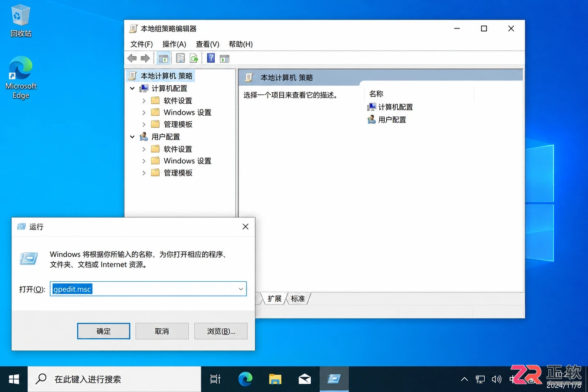Close the Run dialog with X
The height and width of the screenshot is (392, 588).
tap(245, 227)
